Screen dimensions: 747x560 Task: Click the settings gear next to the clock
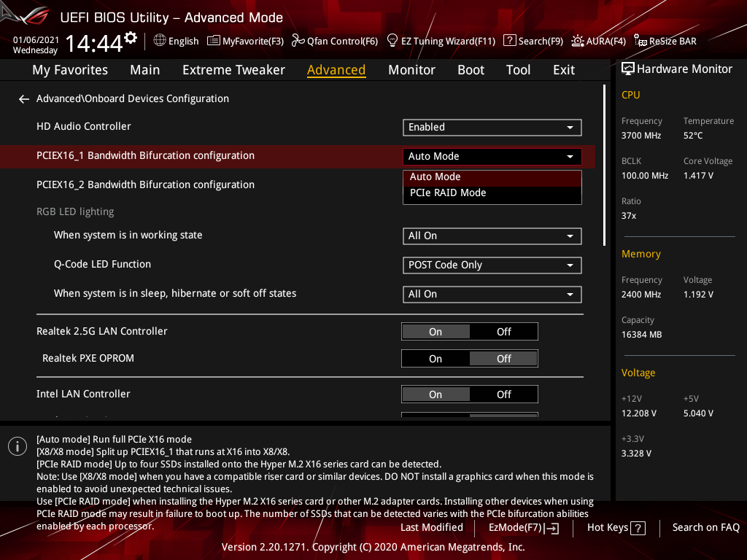(131, 38)
